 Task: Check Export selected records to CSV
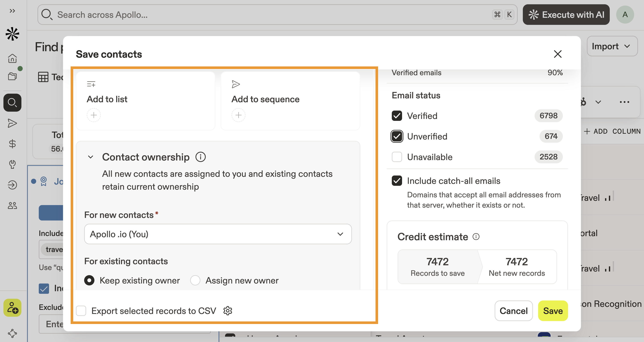[81, 311]
